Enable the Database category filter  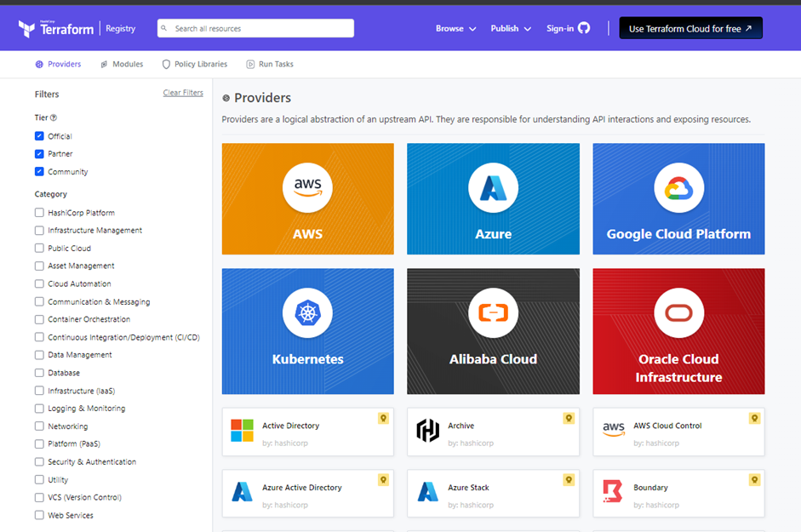39,373
